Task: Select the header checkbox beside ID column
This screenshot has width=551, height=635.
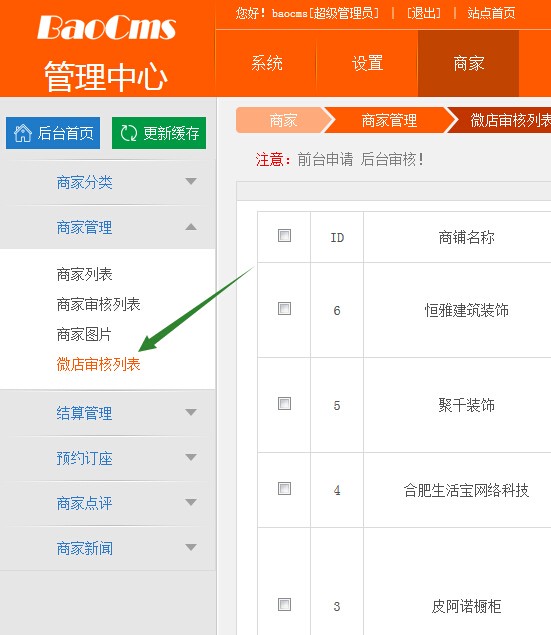Action: coord(284,236)
